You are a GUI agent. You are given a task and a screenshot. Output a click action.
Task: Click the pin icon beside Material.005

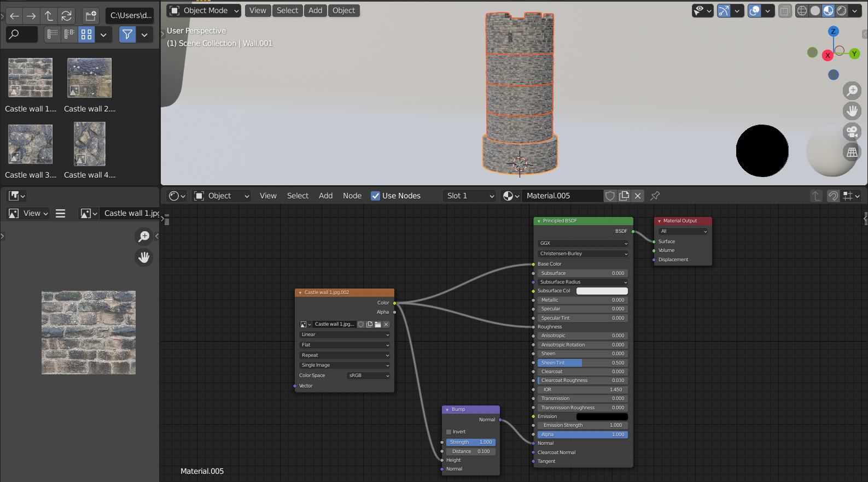[655, 196]
